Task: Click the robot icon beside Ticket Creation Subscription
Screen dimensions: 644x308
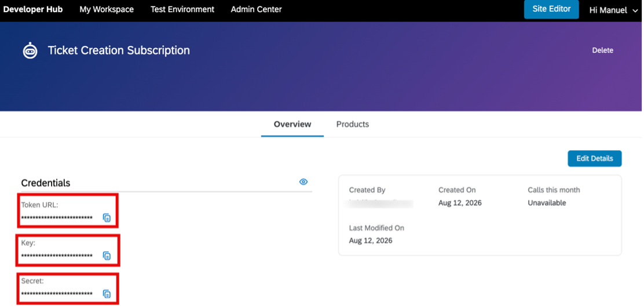Action: tap(30, 50)
